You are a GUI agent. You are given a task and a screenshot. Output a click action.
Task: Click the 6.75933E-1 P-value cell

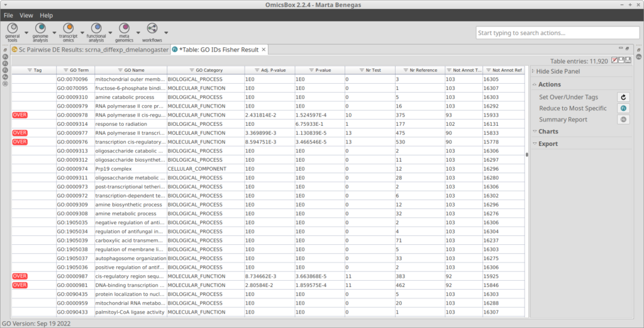tap(319, 124)
